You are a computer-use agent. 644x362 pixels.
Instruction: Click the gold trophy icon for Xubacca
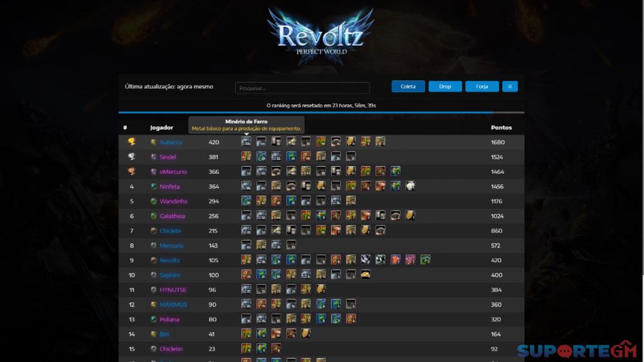point(131,142)
